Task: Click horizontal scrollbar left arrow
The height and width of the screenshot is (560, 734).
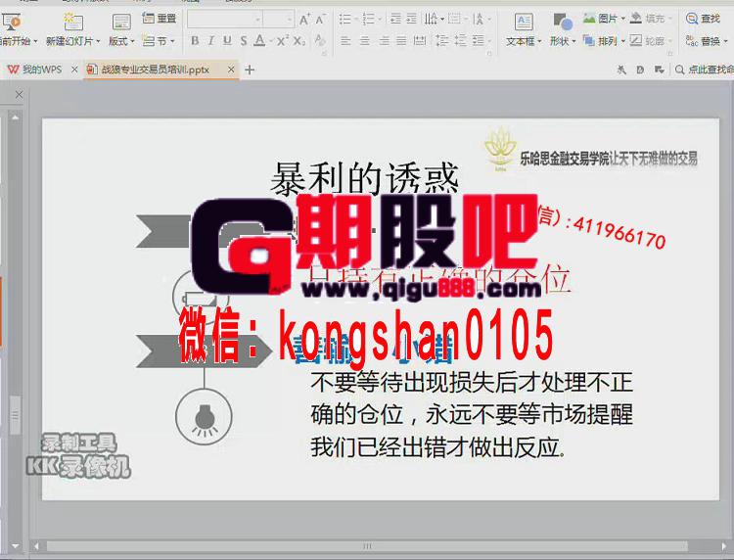Action: (37, 546)
